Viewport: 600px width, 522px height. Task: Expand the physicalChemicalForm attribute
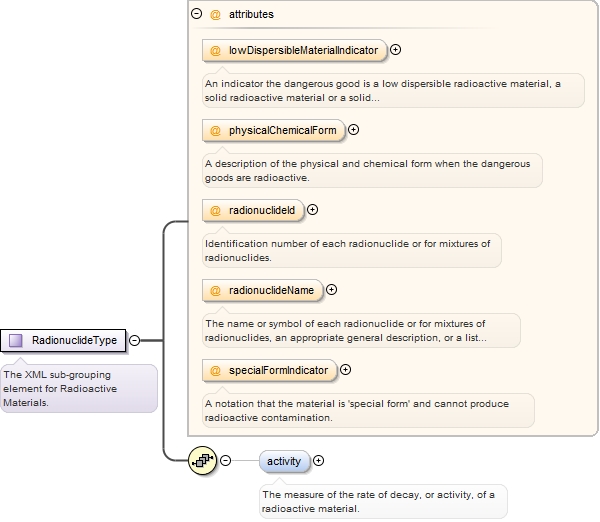354,130
